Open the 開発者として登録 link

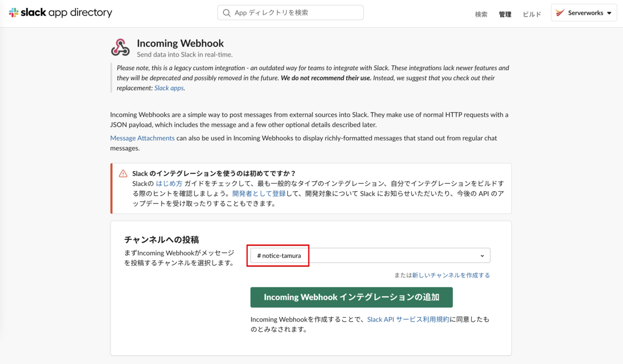(259, 194)
